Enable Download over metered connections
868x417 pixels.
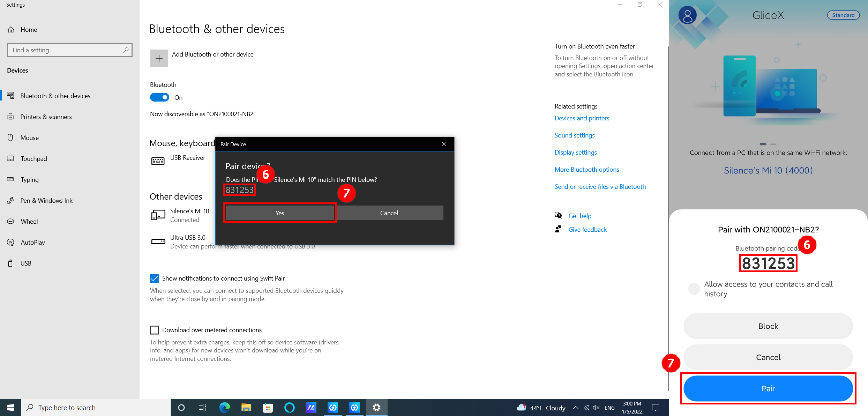click(154, 330)
